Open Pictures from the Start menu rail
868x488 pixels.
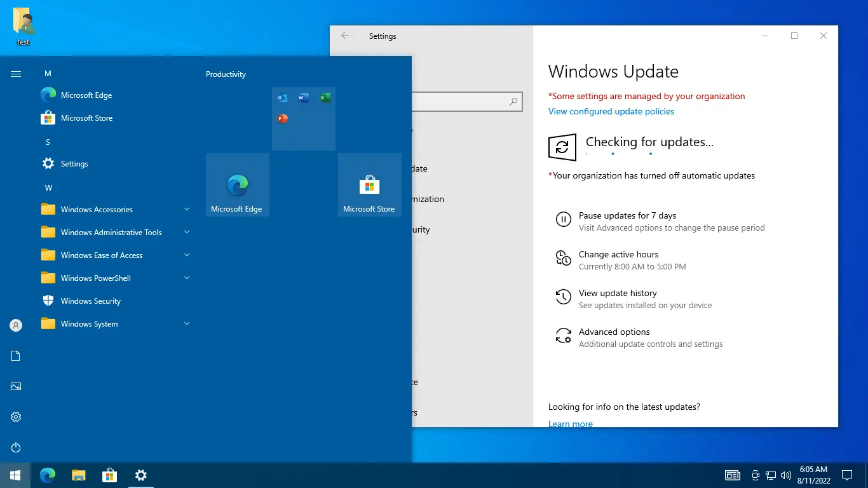tap(16, 386)
